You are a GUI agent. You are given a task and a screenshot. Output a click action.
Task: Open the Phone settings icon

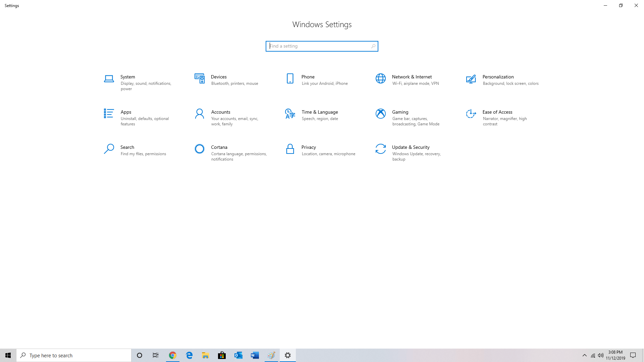pos(290,78)
